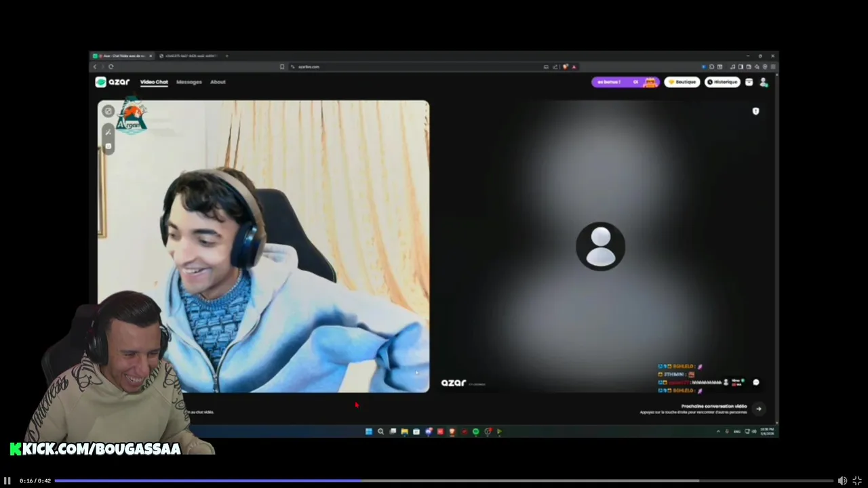Open File Explorer from the taskbar
The image size is (868, 488).
404,432
